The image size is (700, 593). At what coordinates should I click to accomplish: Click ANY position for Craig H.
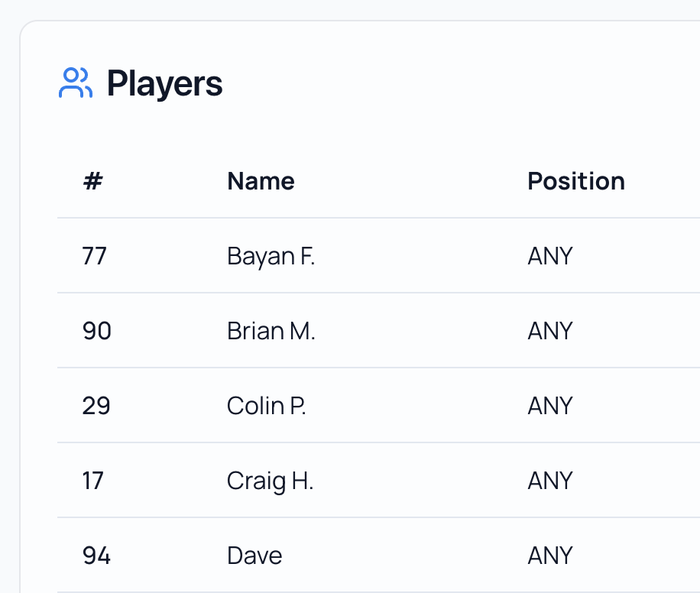coord(549,481)
